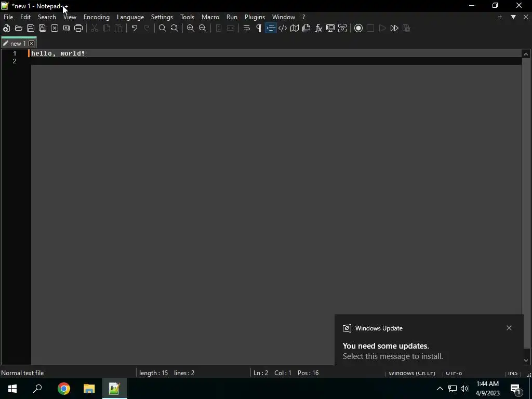Open the Window menu
Viewport: 532px width, 399px height.
click(x=284, y=17)
